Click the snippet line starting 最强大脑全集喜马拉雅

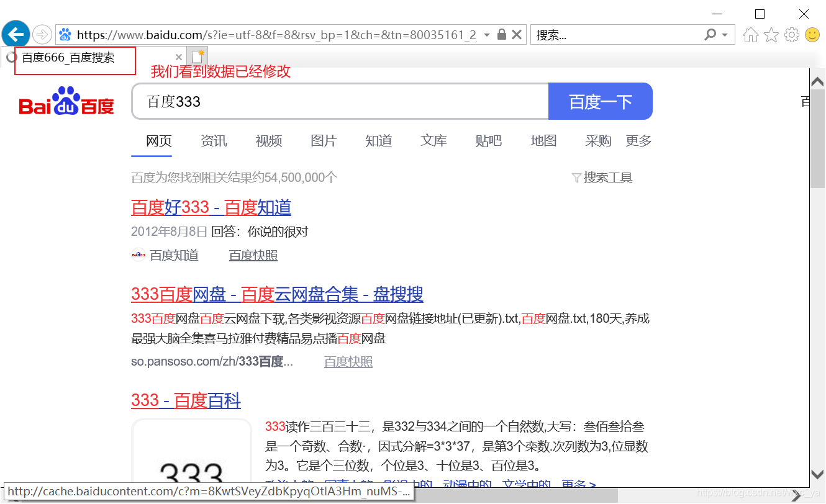tap(258, 338)
